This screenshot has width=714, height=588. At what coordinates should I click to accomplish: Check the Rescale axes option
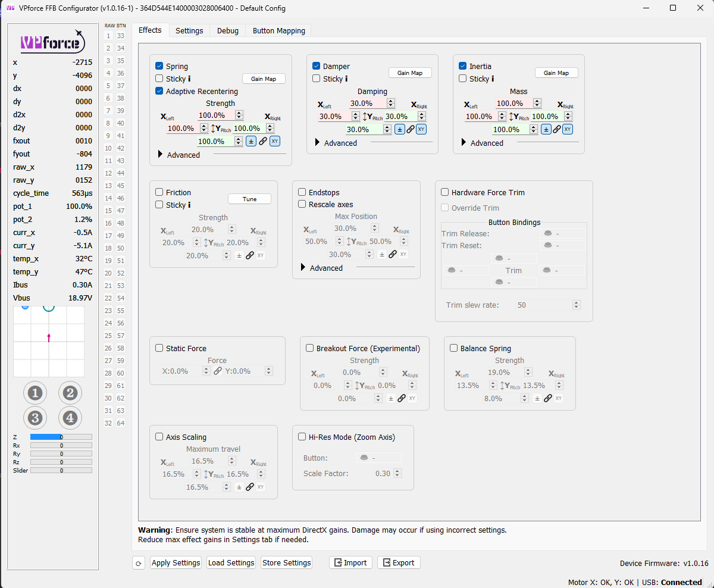(302, 204)
